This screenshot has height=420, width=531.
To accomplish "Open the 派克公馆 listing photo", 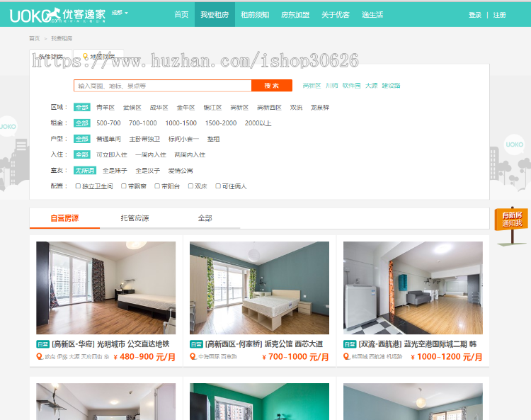I will point(259,288).
